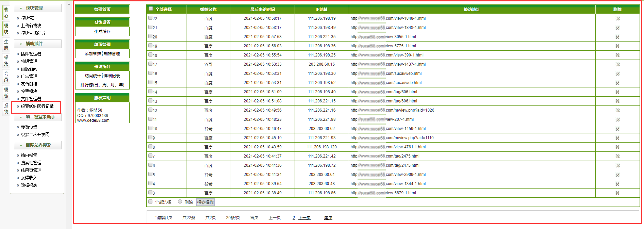Open 友情链接 in sidebar

29,84
